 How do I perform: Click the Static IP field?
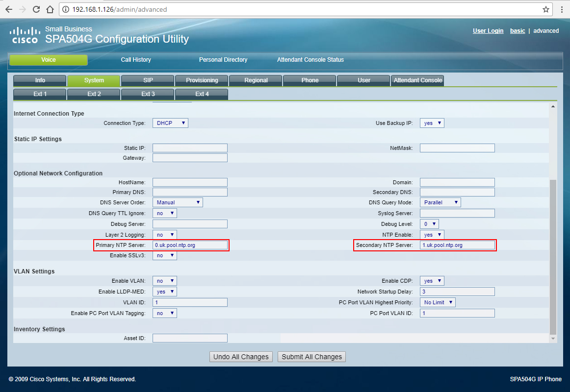(190, 148)
